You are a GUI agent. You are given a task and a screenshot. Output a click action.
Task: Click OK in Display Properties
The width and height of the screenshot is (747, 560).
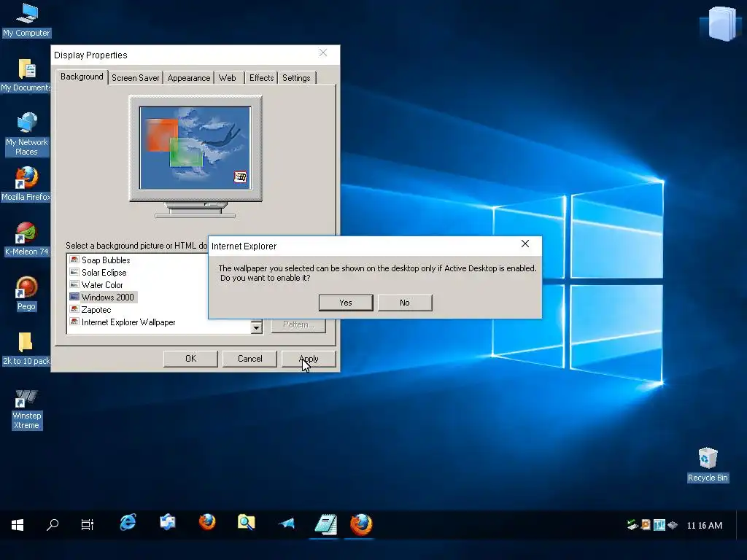[x=190, y=359]
